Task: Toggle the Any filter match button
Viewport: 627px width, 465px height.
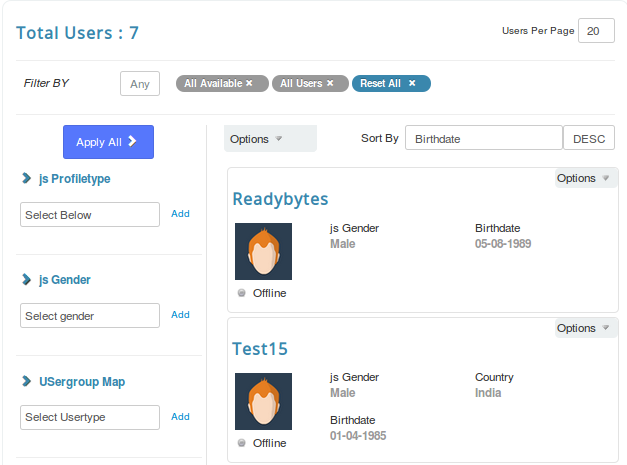Action: (x=140, y=84)
